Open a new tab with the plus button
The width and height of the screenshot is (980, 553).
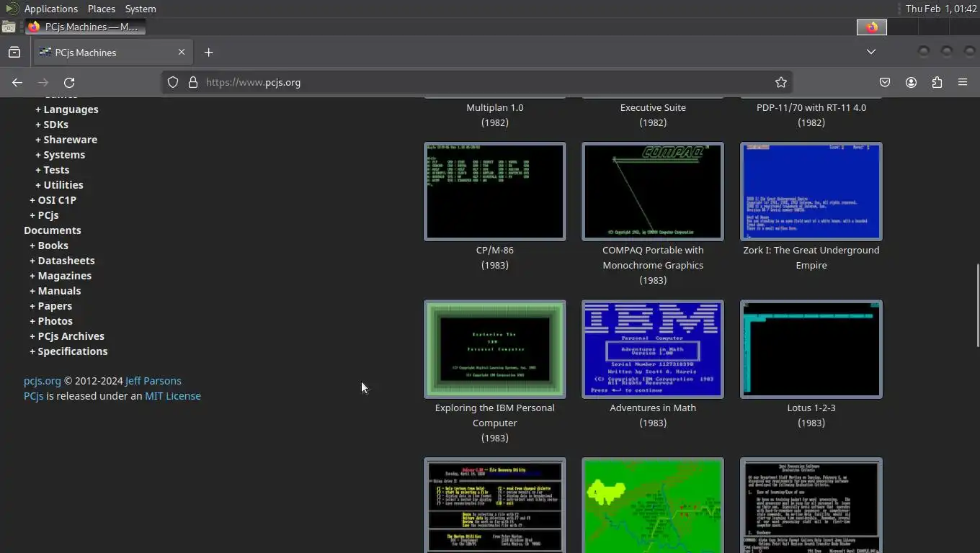(208, 52)
